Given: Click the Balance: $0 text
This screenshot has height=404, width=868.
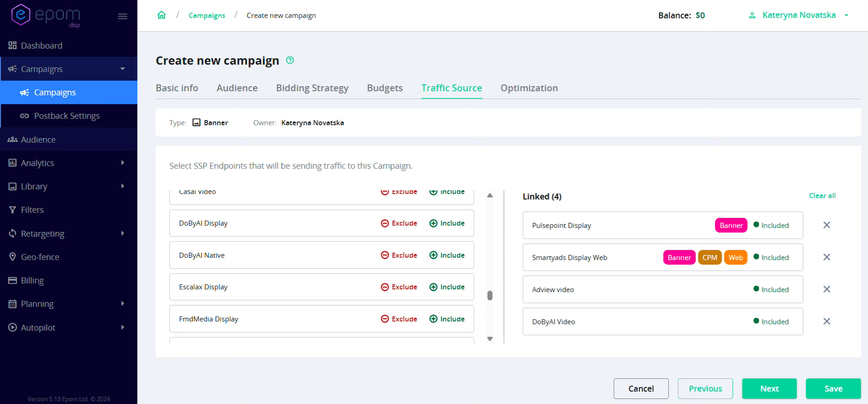Looking at the screenshot, I should [681, 15].
